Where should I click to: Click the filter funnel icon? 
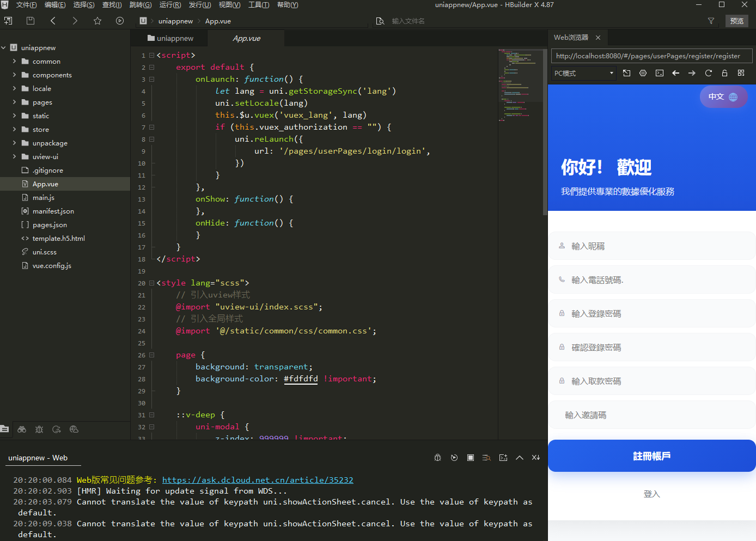[x=711, y=21]
